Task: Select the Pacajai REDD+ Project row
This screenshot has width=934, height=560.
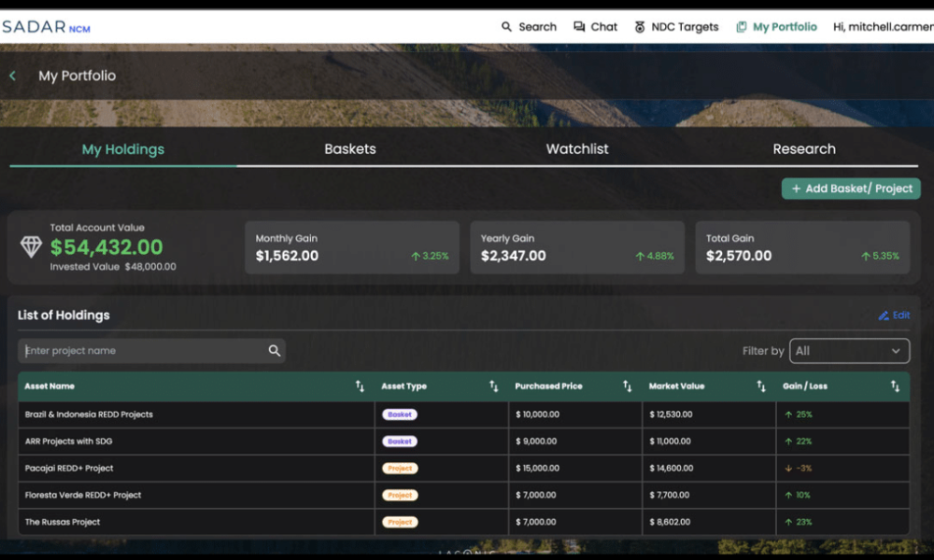Action: pos(69,469)
